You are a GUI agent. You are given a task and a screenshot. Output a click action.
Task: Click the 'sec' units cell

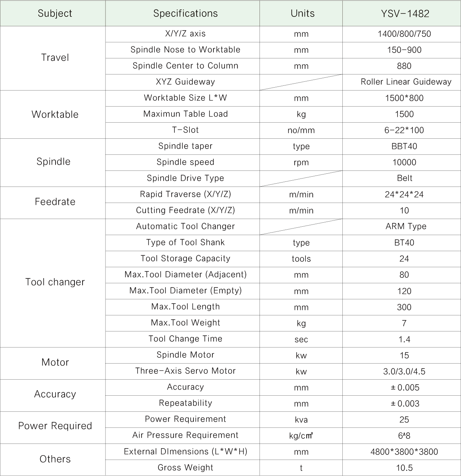(x=301, y=339)
